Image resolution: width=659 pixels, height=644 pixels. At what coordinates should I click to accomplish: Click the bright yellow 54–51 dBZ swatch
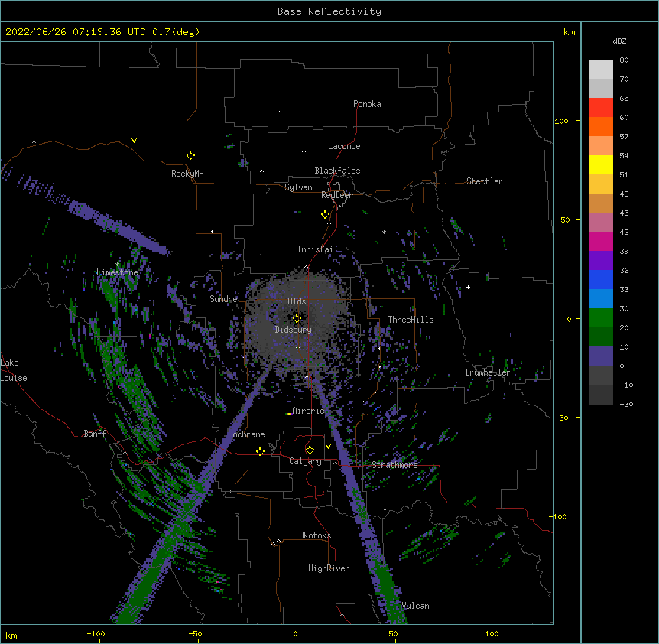coord(601,164)
